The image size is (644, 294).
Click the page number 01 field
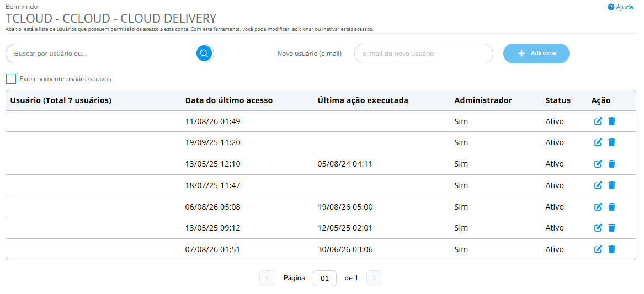(324, 278)
